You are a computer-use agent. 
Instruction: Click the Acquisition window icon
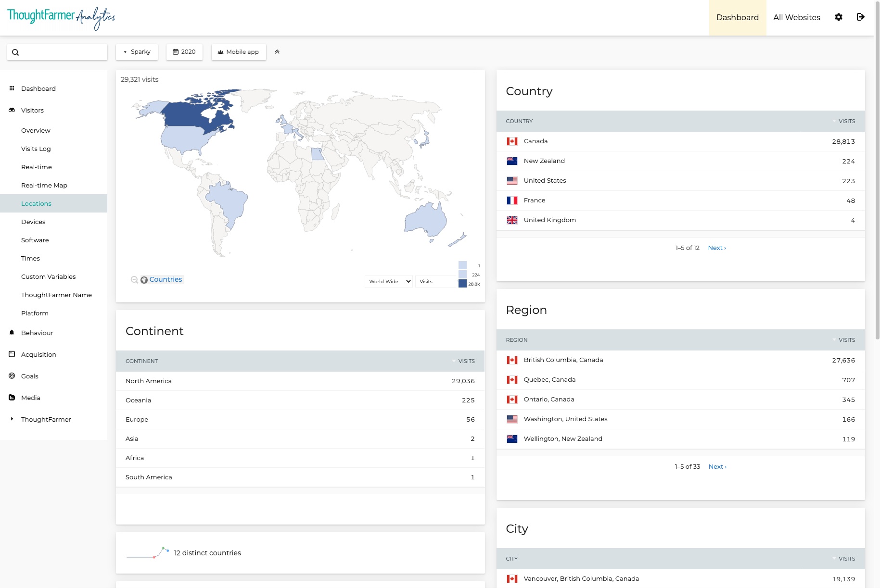click(x=12, y=354)
